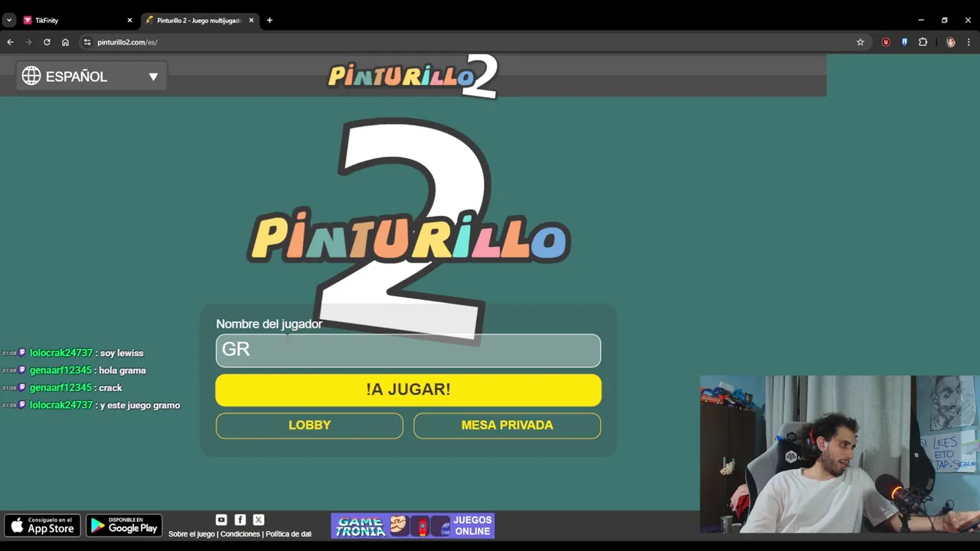Click the Nombre del jugador input field

(408, 350)
